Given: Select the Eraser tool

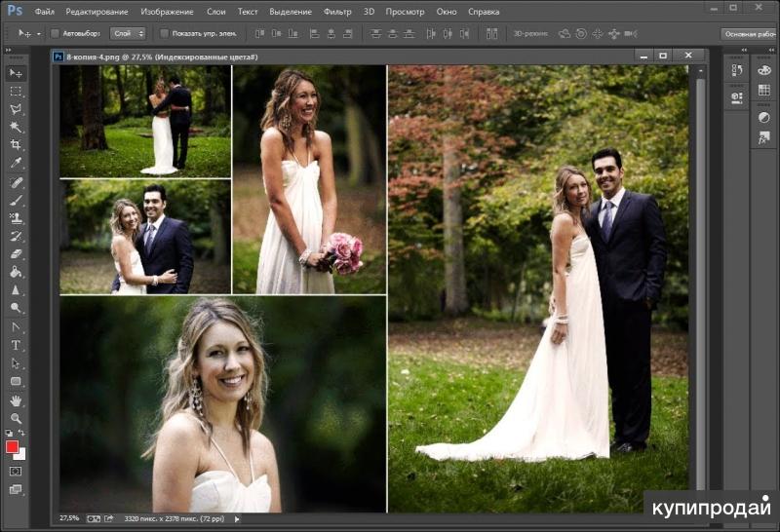Looking at the screenshot, I should point(16,254).
